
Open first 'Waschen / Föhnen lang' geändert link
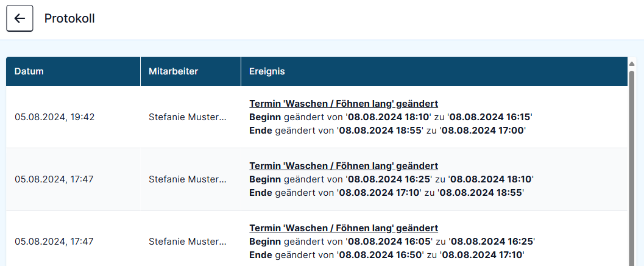point(344,104)
